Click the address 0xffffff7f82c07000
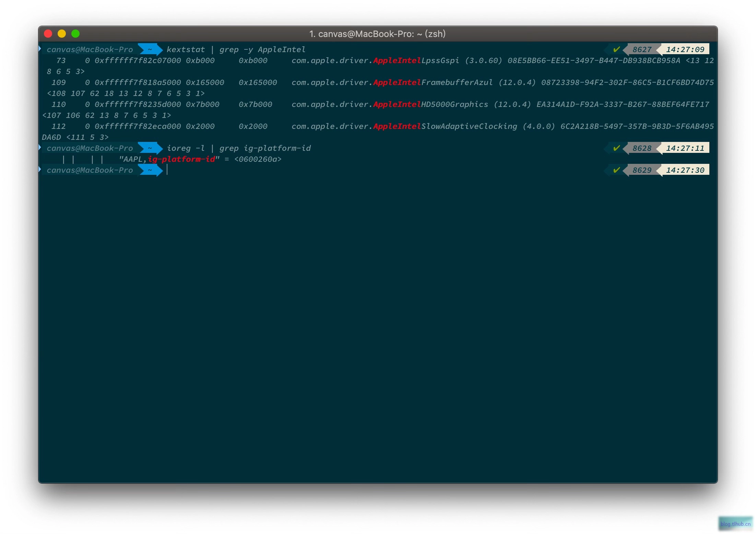The height and width of the screenshot is (534, 756). (138, 61)
